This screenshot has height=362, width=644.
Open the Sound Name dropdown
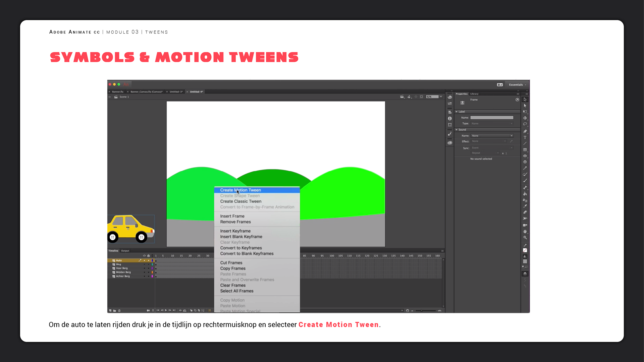492,136
